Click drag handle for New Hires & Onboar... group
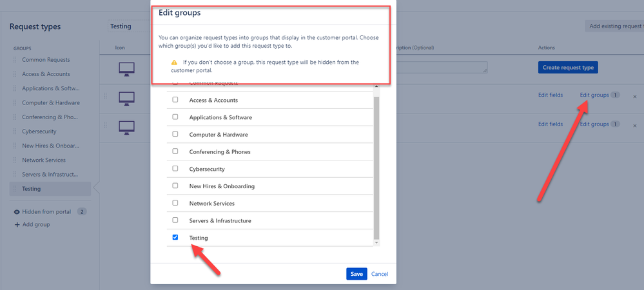644x290 pixels. [15, 146]
